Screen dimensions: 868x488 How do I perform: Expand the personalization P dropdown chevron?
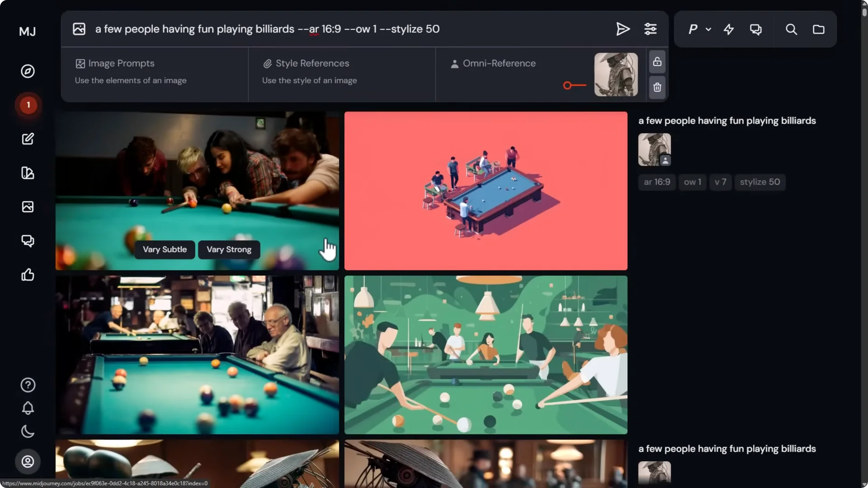click(x=708, y=30)
